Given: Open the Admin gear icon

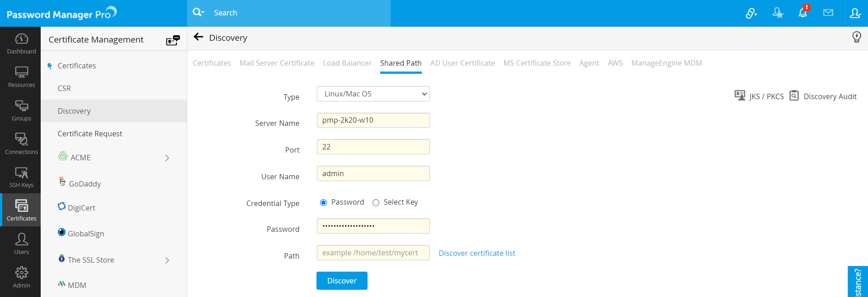Looking at the screenshot, I should click(x=21, y=277).
